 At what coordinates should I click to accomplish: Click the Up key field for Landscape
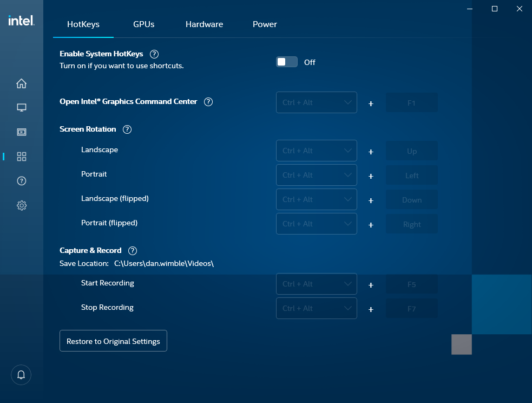tap(411, 151)
